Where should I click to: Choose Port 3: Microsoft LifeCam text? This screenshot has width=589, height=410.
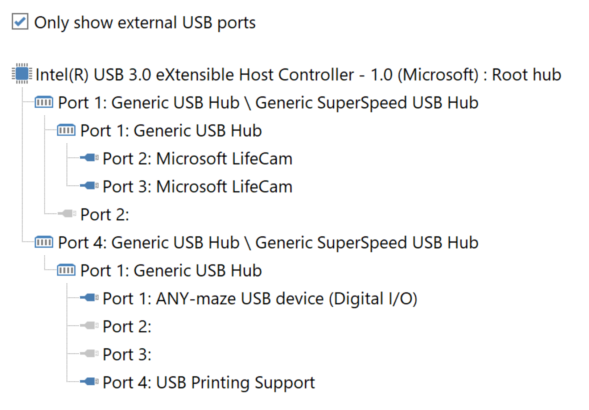[x=198, y=186]
